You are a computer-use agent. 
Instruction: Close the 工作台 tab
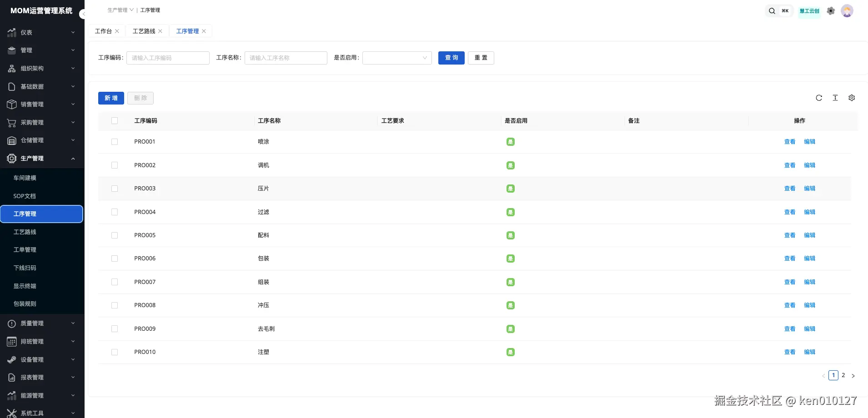[x=117, y=31]
